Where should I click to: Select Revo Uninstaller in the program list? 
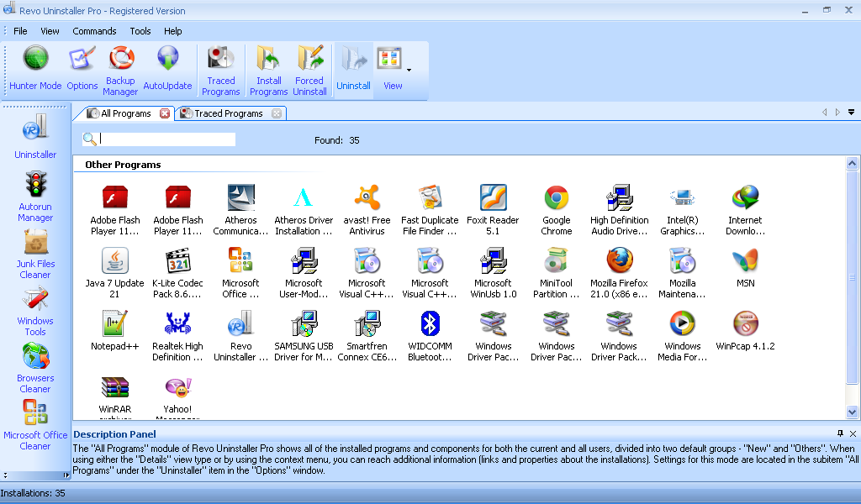(240, 336)
